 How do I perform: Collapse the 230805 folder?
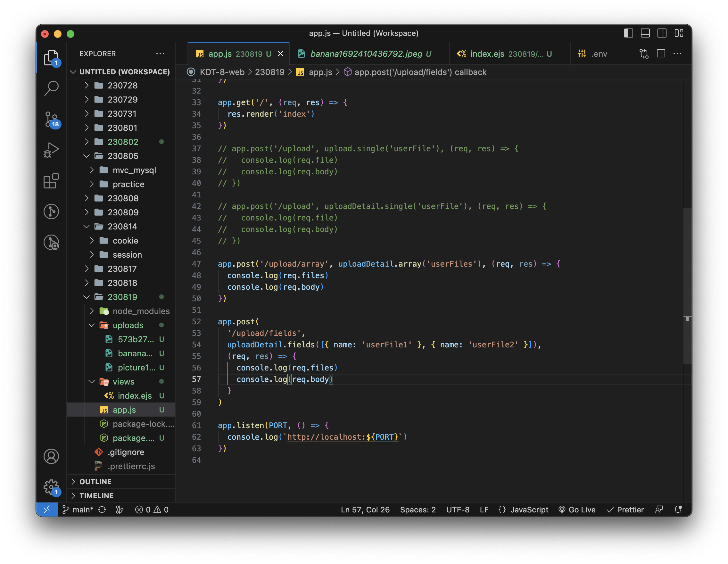coord(121,156)
